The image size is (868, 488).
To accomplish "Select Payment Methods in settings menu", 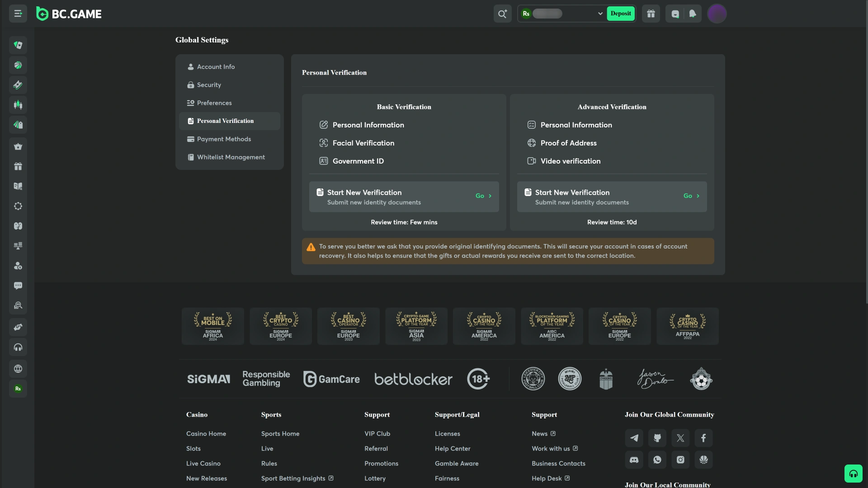I will pyautogui.click(x=224, y=139).
